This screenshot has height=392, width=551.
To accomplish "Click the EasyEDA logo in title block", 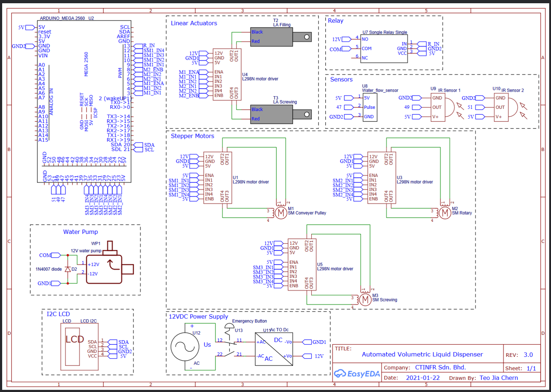I will (x=357, y=374).
